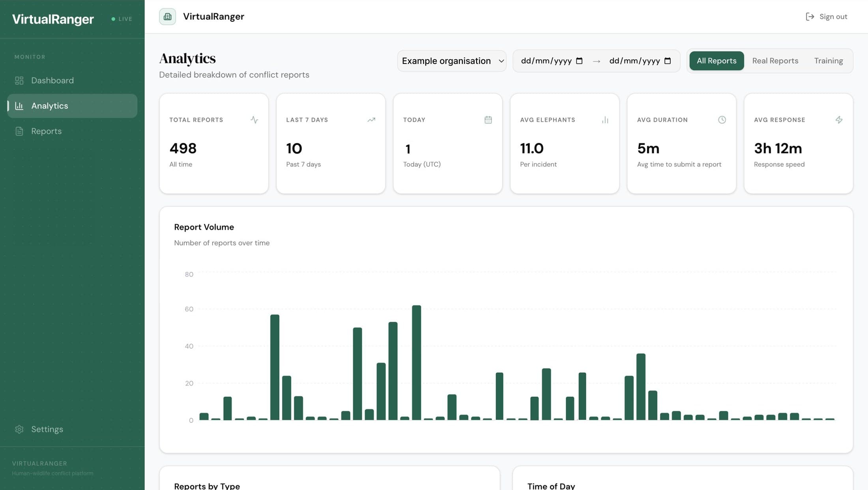Screen dimensions: 868x490
Task: Open the Example organisation dropdown
Action: 452,61
